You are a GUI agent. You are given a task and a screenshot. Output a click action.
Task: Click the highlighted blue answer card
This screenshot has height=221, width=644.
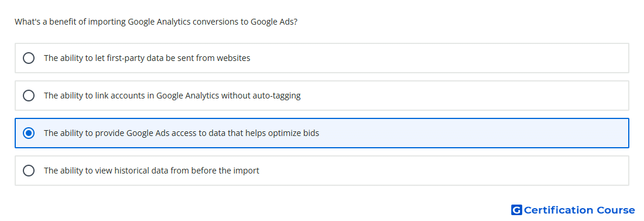pyautogui.click(x=322, y=133)
